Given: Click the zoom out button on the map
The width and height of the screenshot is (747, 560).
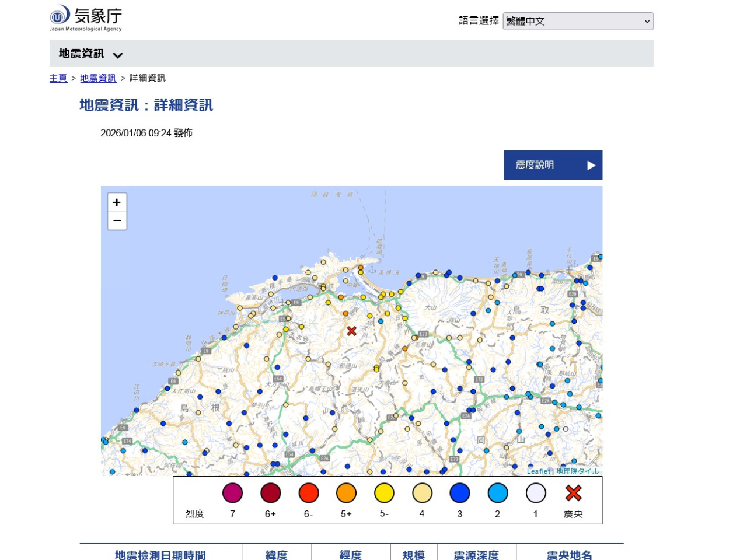Looking at the screenshot, I should (117, 220).
